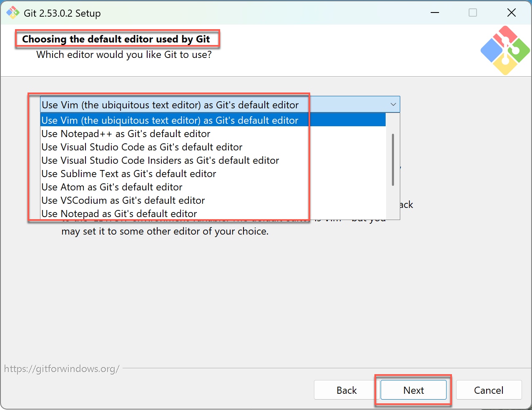The image size is (532, 410).
Task: Select Vim as Git's default editor
Action: click(170, 120)
